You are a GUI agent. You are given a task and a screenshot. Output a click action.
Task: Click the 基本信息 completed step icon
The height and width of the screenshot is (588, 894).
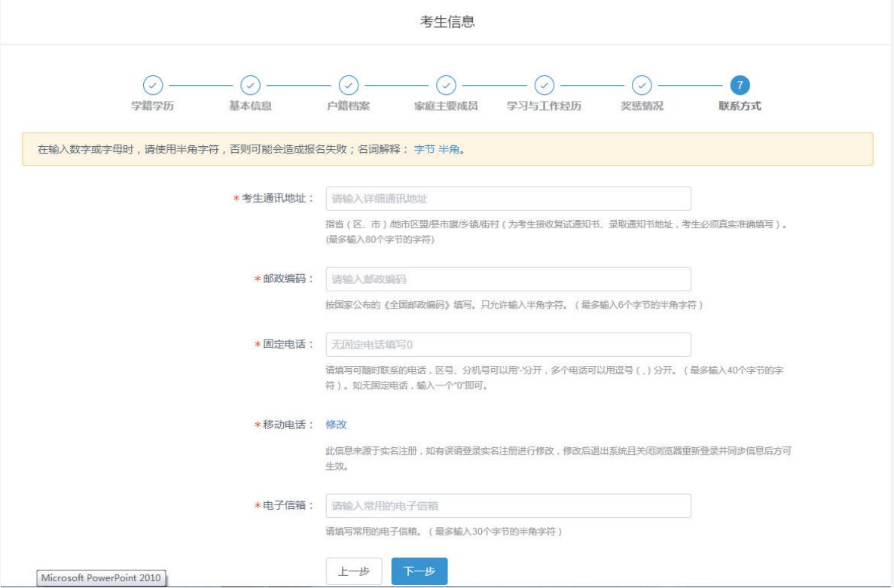[251, 85]
